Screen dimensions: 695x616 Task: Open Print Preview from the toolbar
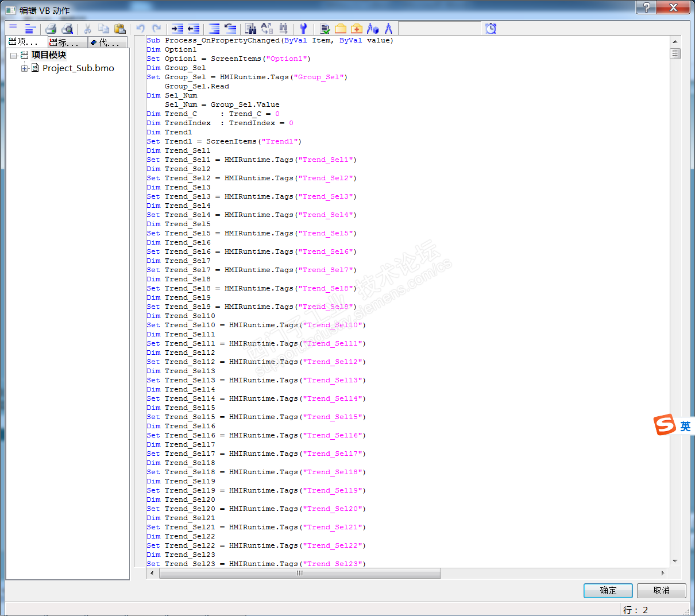[x=67, y=28]
